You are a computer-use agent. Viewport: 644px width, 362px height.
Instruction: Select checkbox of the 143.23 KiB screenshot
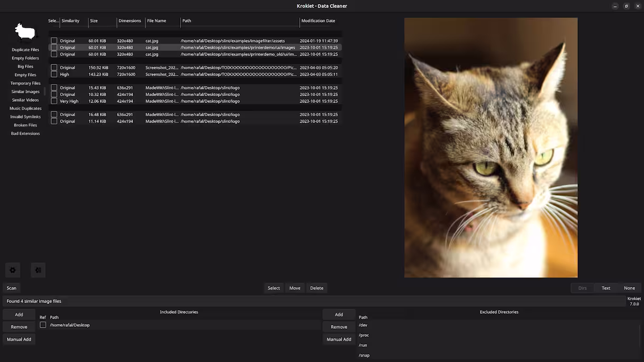point(54,74)
